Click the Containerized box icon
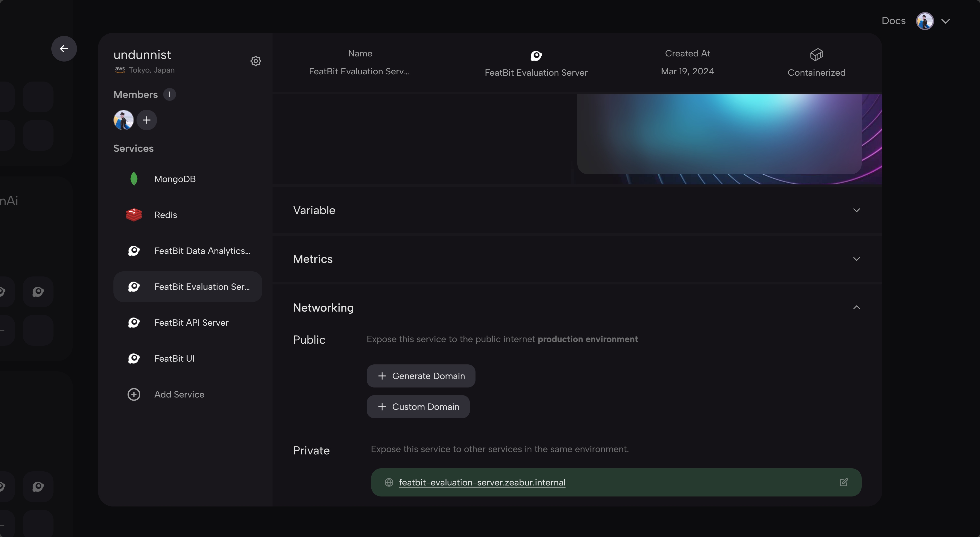 817,55
